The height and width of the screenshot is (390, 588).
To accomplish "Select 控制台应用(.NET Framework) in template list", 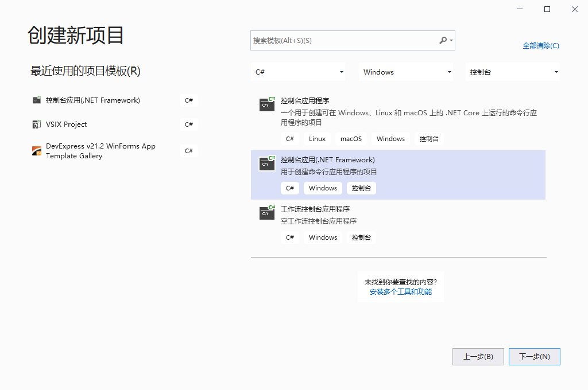I will click(399, 175).
